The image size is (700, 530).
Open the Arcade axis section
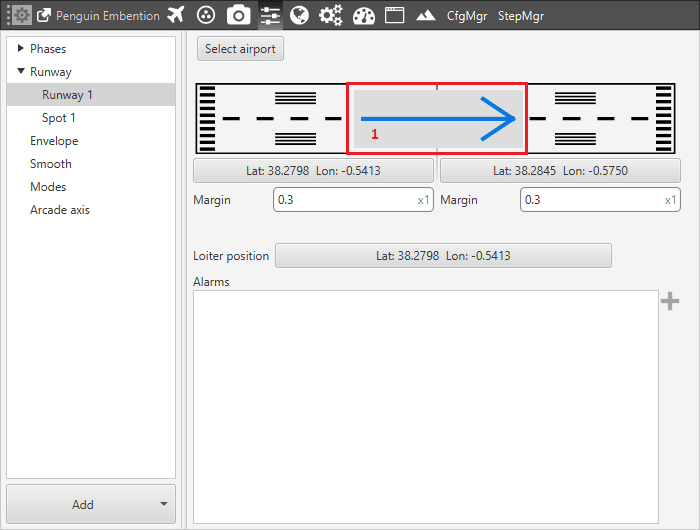[60, 210]
